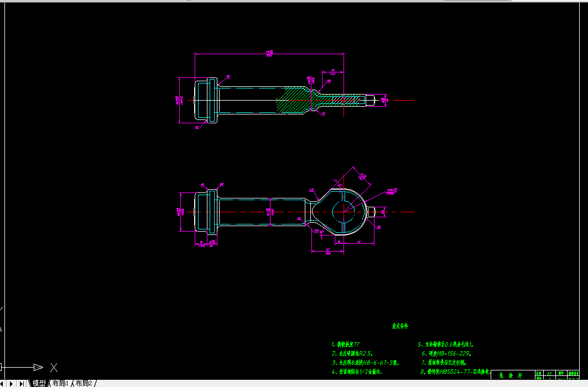This screenshot has height=387, width=588.
Task: Select note 3 text containing HB-6-67-5
Action: [x=366, y=363]
